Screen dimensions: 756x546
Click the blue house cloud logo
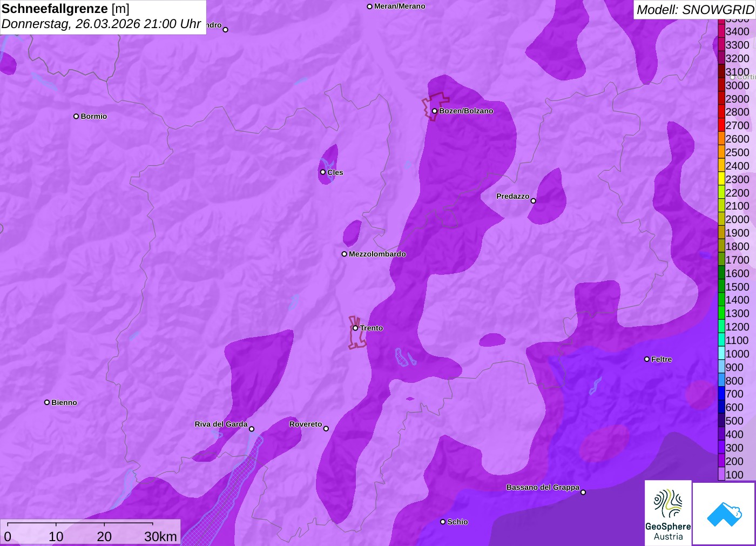(724, 514)
